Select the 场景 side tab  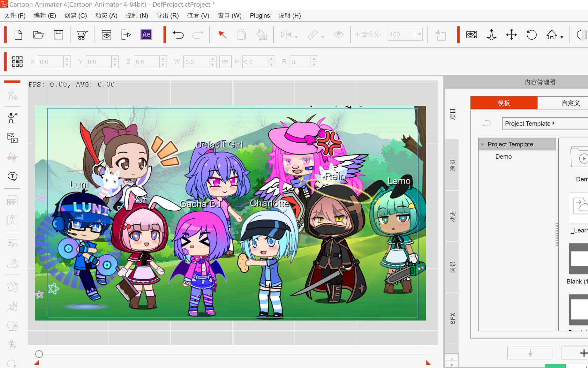[x=452, y=267]
